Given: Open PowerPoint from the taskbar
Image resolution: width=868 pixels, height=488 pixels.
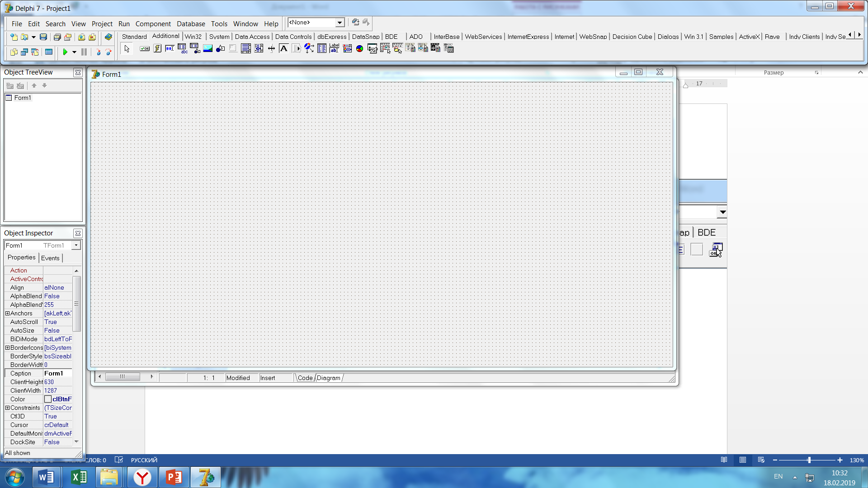Looking at the screenshot, I should [174, 477].
